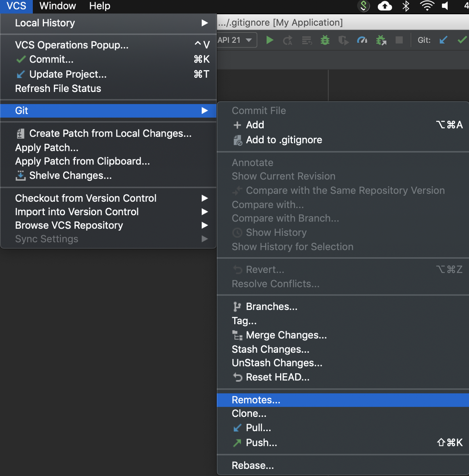The image size is (469, 476).
Task: Expand the Local History submenu
Action: point(108,23)
